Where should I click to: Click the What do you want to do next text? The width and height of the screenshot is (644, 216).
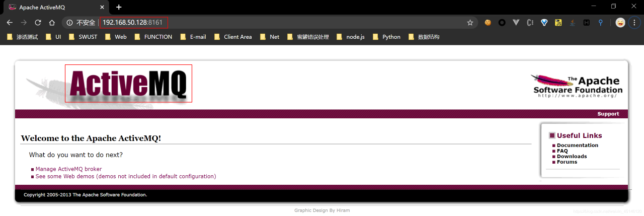tap(76, 155)
